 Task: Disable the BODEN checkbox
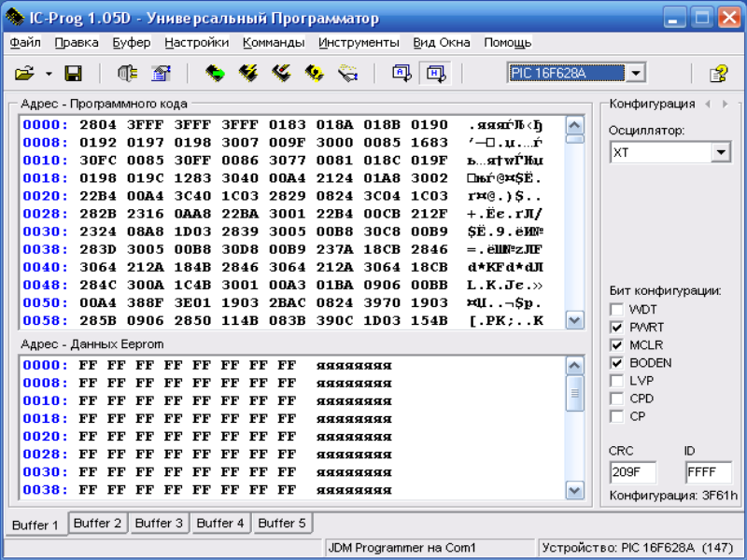tap(616, 363)
